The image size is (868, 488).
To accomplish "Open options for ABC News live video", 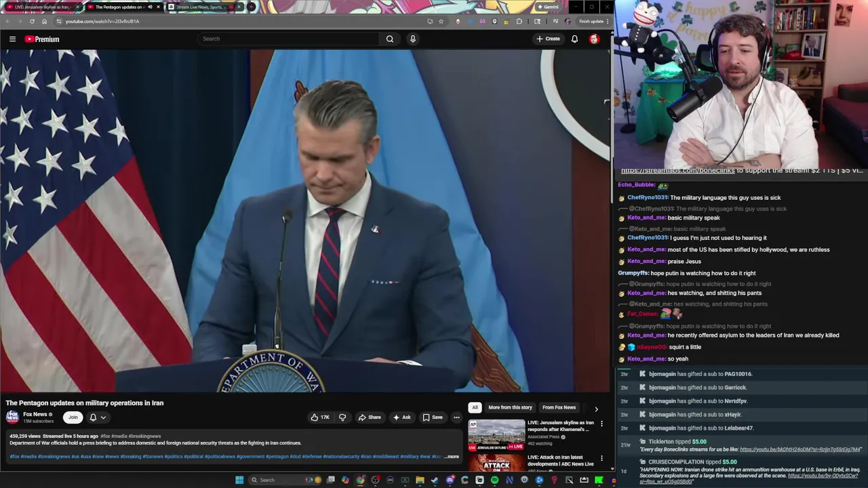I will pos(601,458).
